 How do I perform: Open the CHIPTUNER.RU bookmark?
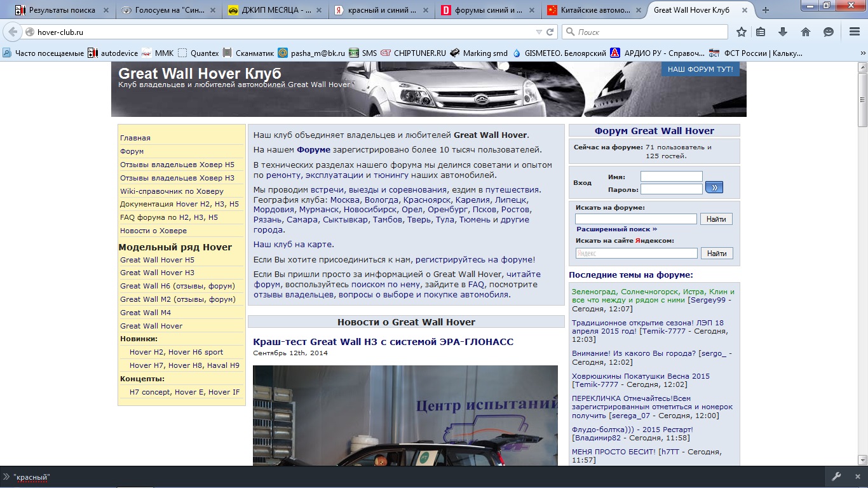(414, 53)
